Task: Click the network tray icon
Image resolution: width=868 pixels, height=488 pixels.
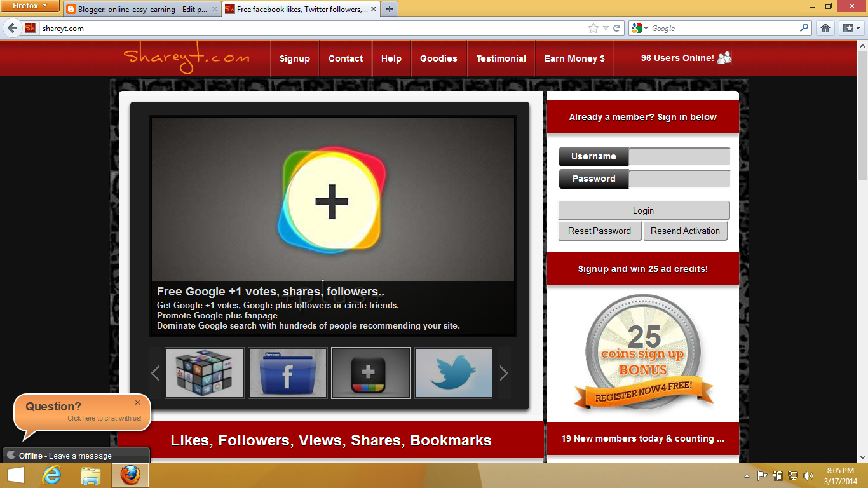Action: coord(793,475)
